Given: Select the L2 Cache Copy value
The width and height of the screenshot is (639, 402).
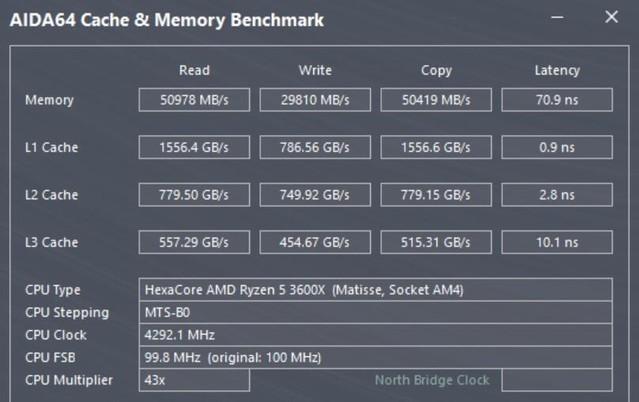Looking at the screenshot, I should (436, 195).
